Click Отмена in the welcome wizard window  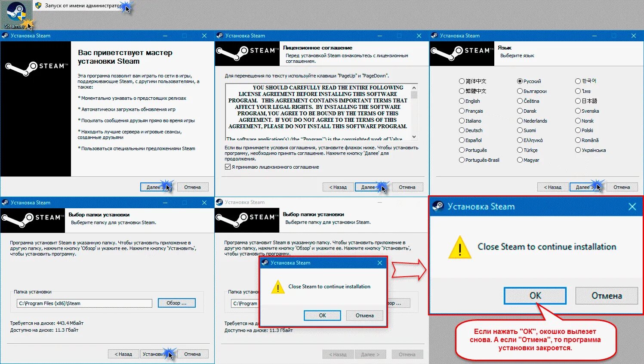tap(192, 187)
